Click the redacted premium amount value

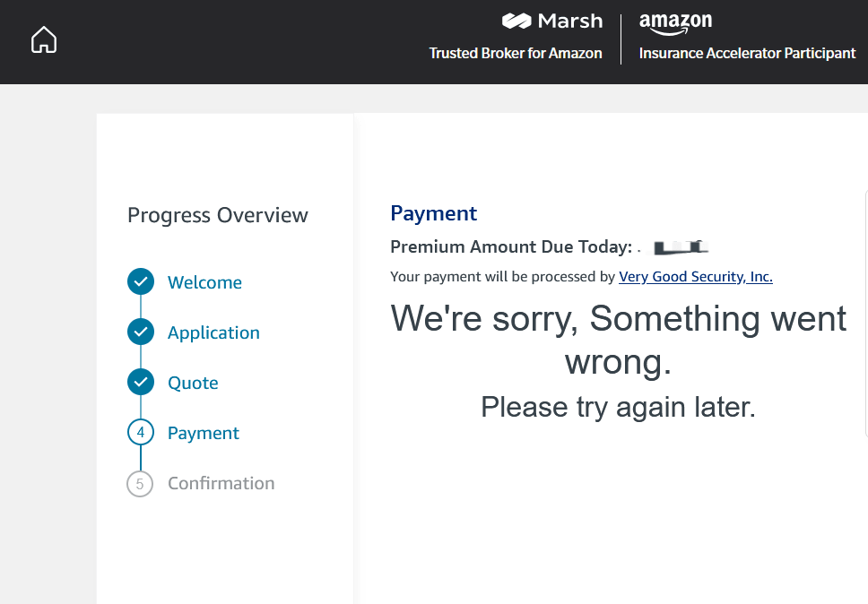(681, 247)
